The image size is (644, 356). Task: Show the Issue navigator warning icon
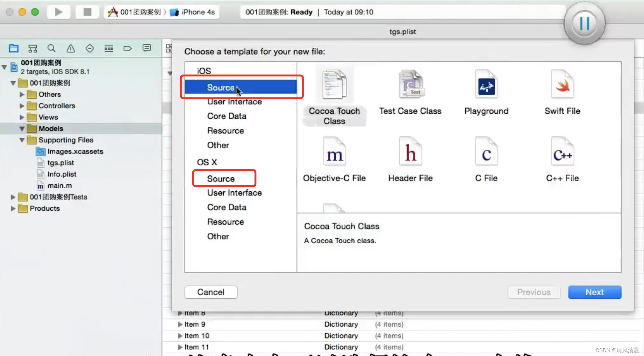tap(70, 48)
